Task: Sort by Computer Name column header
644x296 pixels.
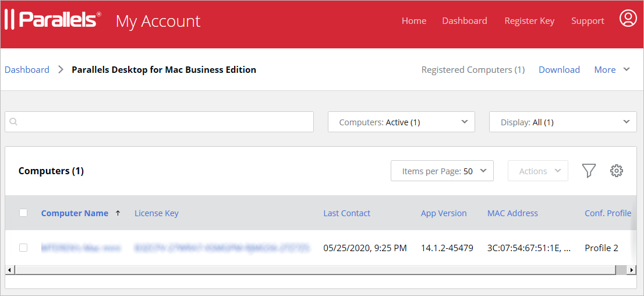Action: (x=75, y=213)
